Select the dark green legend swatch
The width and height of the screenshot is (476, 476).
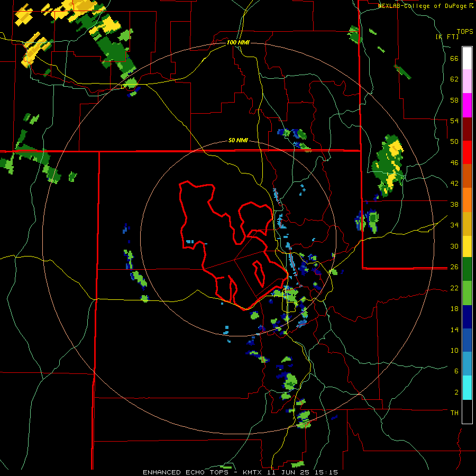(467, 269)
